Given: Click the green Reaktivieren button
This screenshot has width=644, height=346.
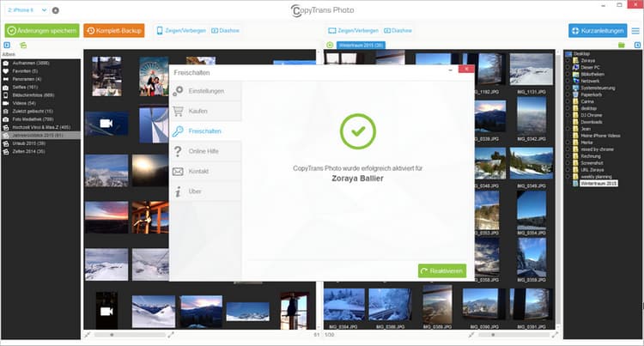Looking at the screenshot, I should (x=442, y=271).
